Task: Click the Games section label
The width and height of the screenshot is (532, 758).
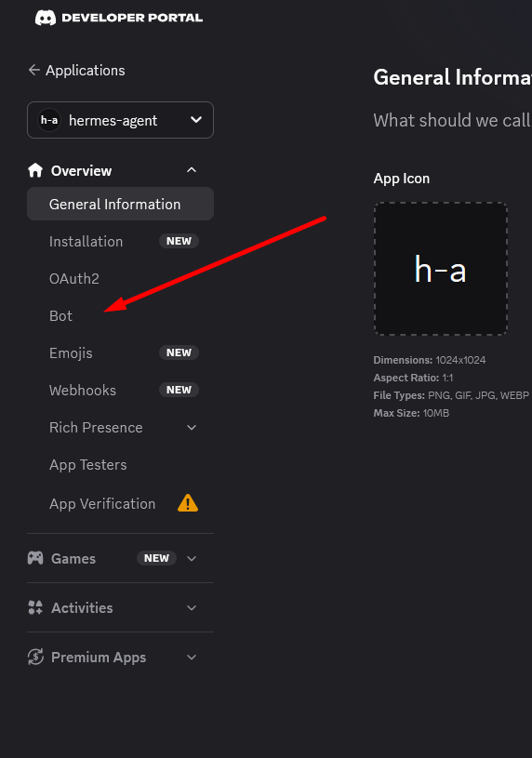Action: tap(73, 558)
